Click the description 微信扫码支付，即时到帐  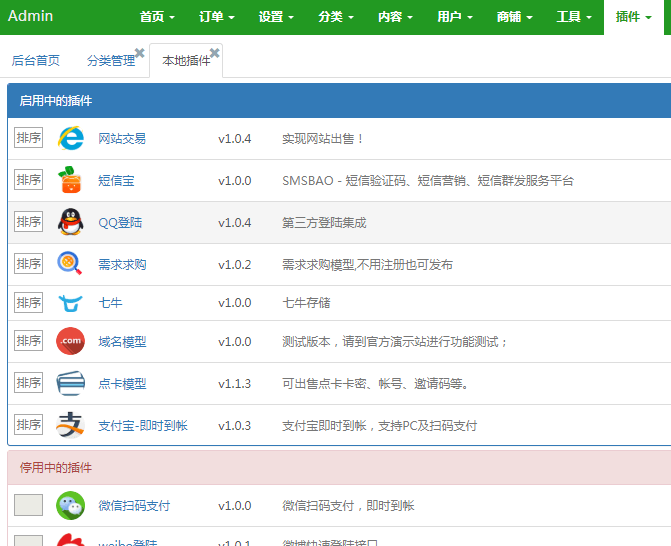click(x=348, y=506)
